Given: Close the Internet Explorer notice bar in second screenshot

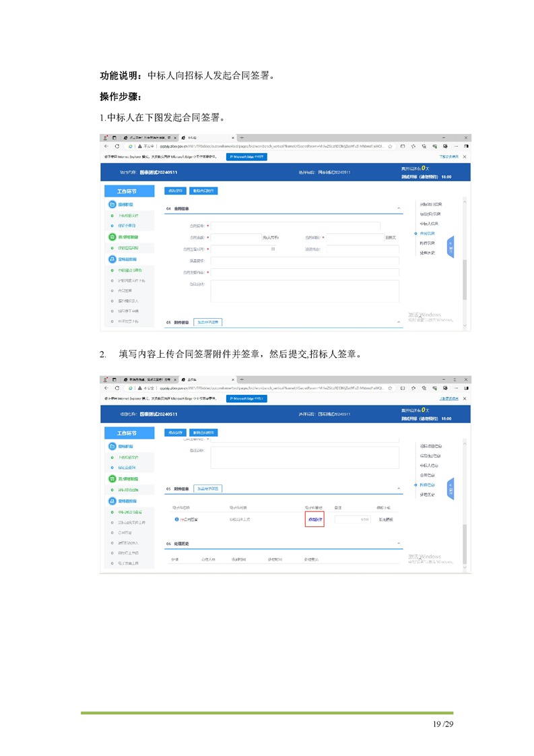Looking at the screenshot, I should (x=464, y=399).
